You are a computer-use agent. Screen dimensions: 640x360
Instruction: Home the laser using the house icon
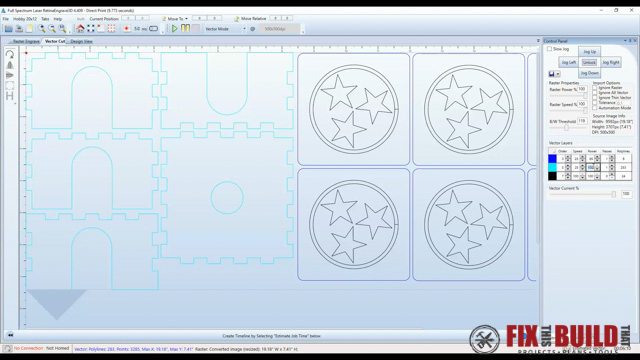[80, 29]
